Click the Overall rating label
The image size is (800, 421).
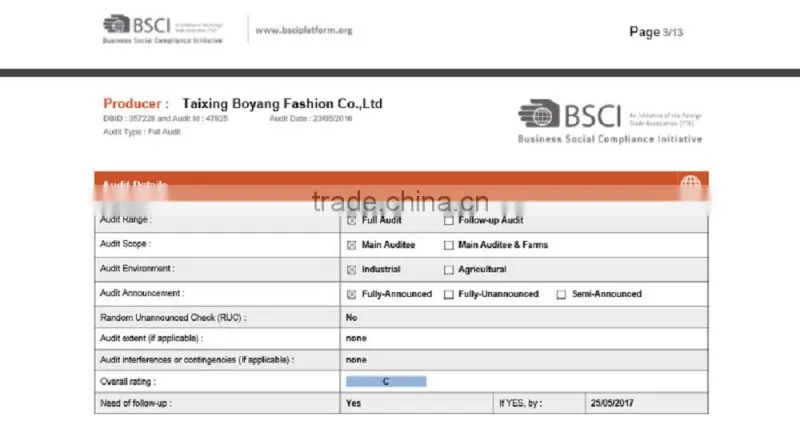point(128,382)
